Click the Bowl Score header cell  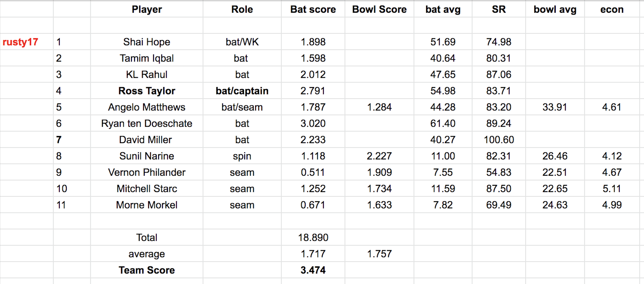click(379, 9)
